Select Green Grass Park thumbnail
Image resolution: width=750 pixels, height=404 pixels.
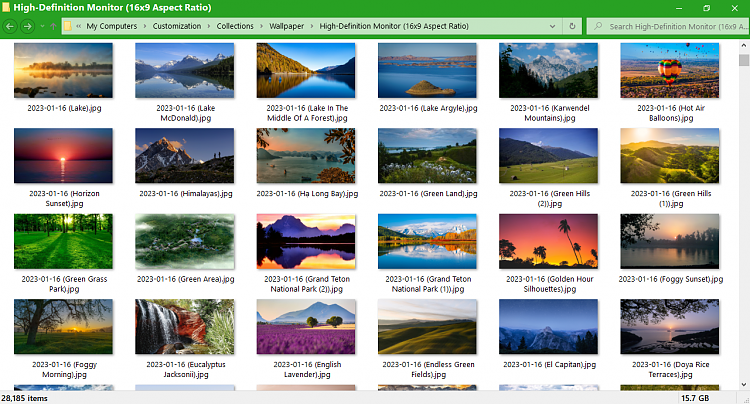pyautogui.click(x=63, y=241)
